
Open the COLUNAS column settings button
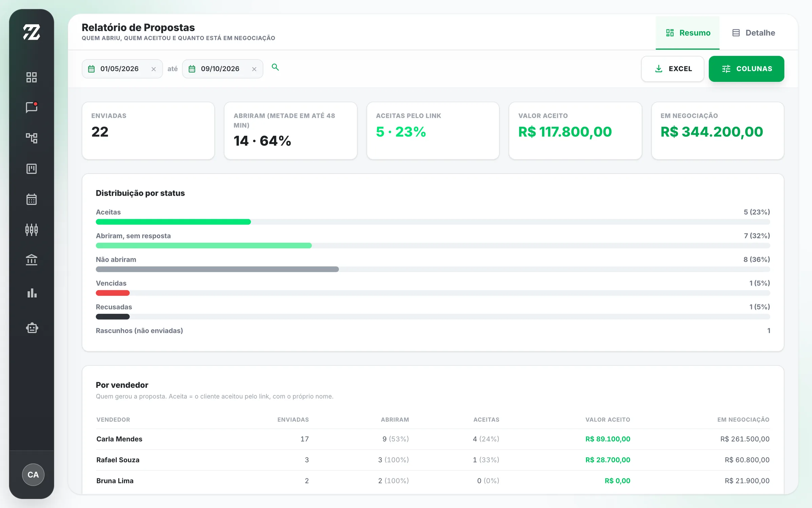coord(746,69)
